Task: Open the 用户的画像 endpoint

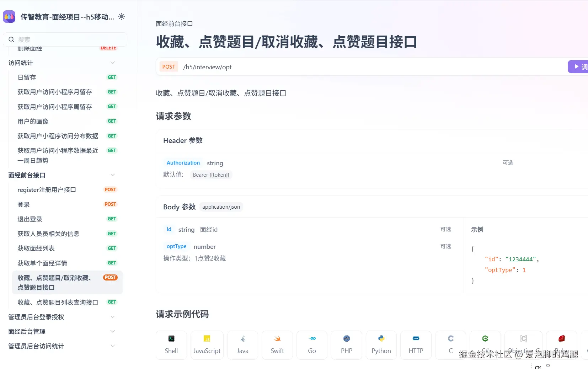Action: coord(68,121)
